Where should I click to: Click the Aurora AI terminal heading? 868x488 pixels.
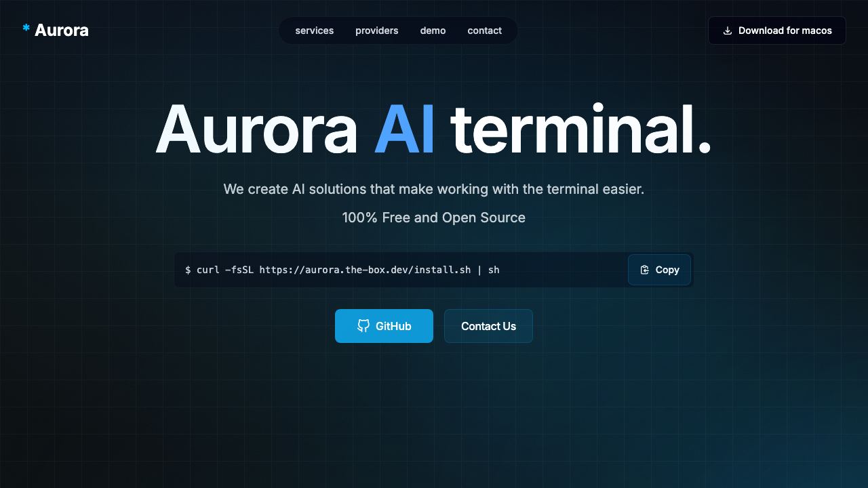tap(434, 129)
